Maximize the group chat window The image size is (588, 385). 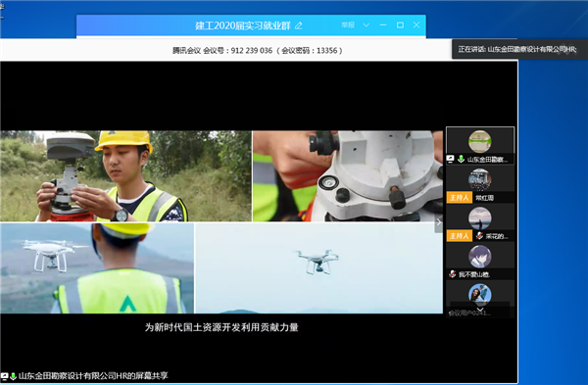coord(400,25)
